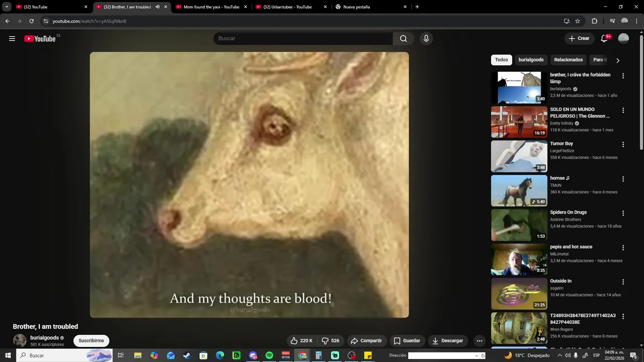Open options for pepis and hot sauce

click(x=623, y=248)
